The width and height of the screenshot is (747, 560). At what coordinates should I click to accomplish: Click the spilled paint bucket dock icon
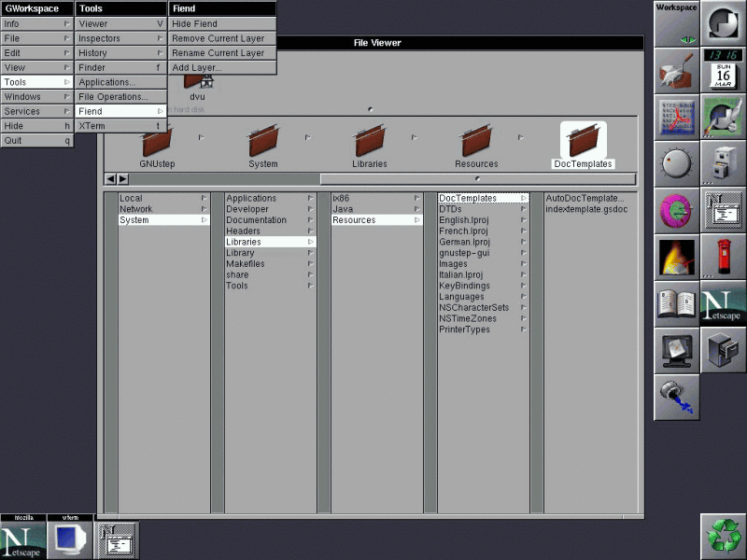click(676, 397)
